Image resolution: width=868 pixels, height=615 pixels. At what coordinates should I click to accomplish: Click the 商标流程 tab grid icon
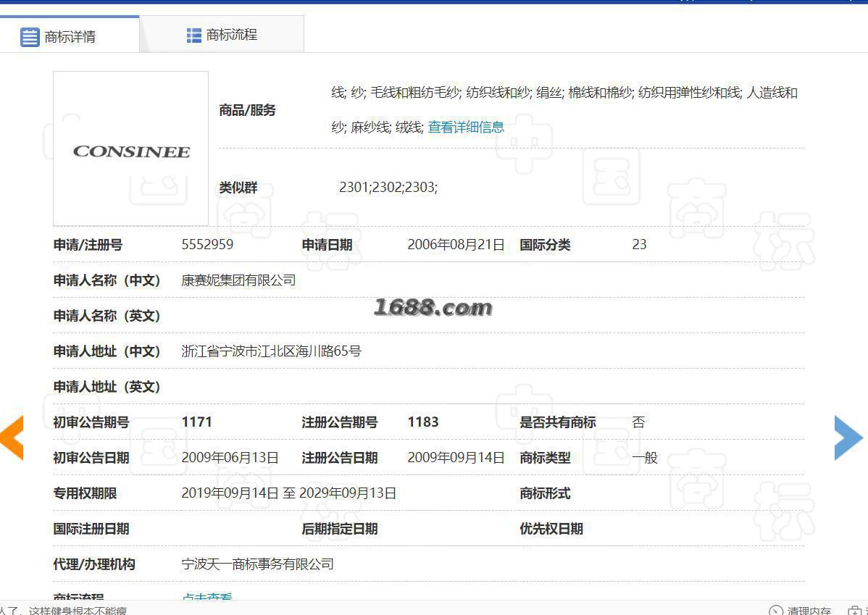tap(193, 35)
